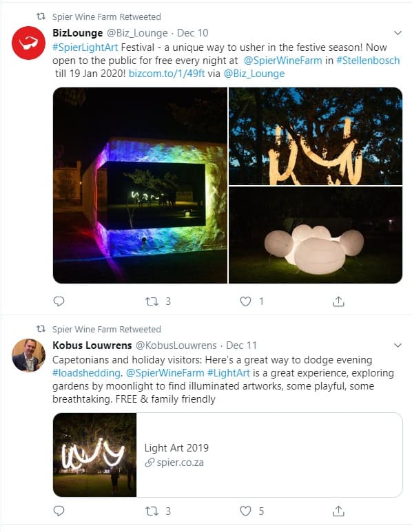The width and height of the screenshot is (412, 532).
Task: Open the #loadshedding hashtag
Action: 86,373
